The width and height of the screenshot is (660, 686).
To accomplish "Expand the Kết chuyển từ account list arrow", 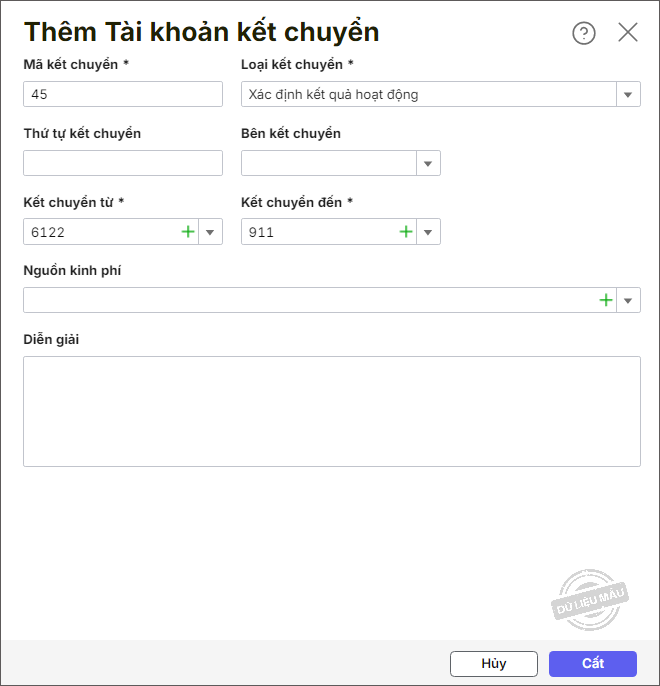I will point(210,232).
